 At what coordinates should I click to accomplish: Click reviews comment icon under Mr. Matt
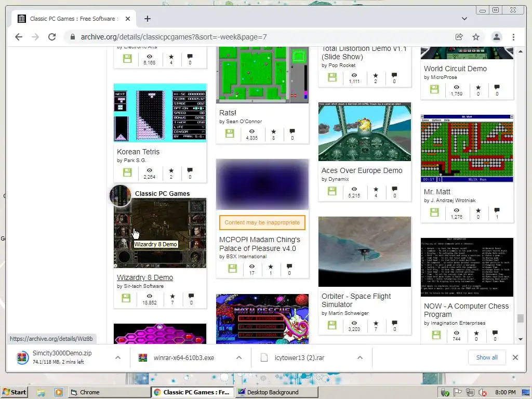click(497, 210)
